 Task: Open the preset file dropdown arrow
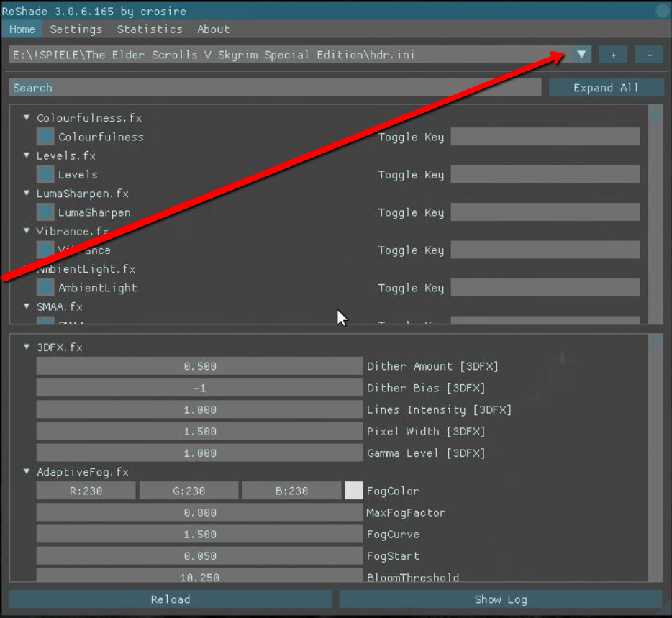[582, 55]
